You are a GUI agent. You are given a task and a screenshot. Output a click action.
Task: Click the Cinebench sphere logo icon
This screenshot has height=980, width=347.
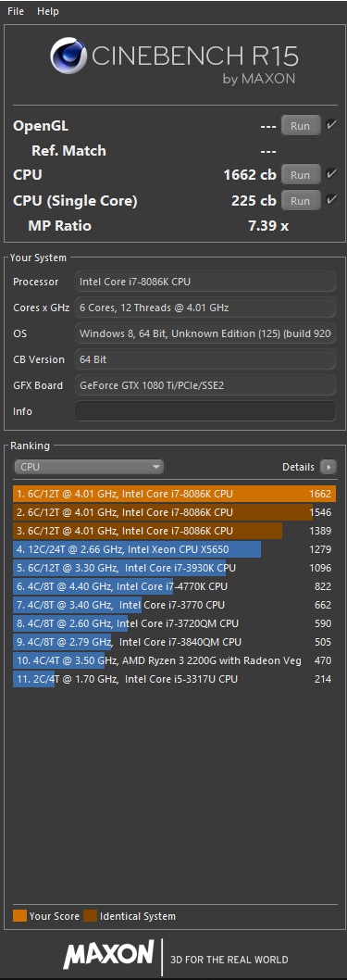pyautogui.click(x=70, y=56)
